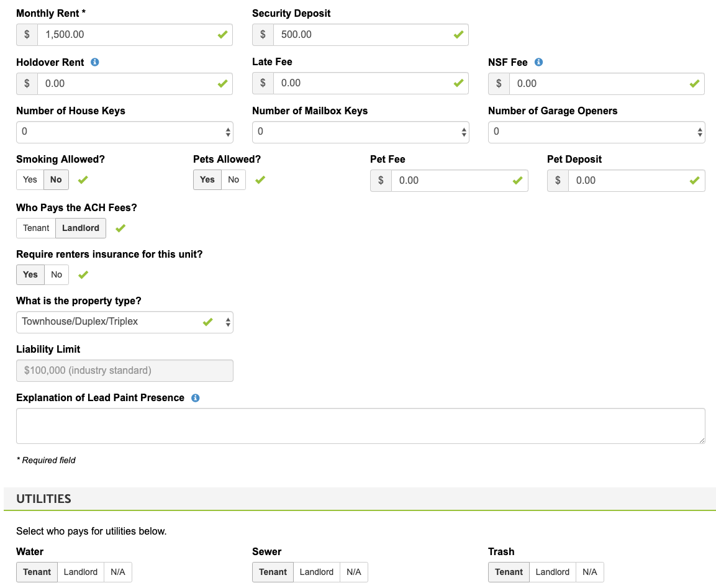Set Smoking Allowed to Yes
The width and height of the screenshot is (716, 588).
tap(30, 180)
